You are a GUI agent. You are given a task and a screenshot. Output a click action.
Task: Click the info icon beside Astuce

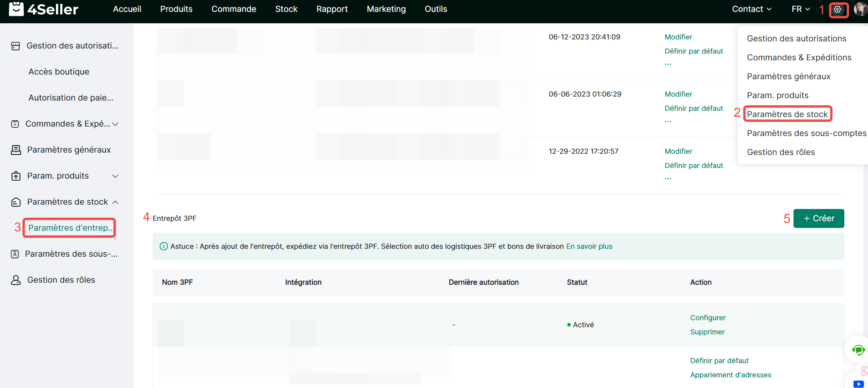coord(164,246)
